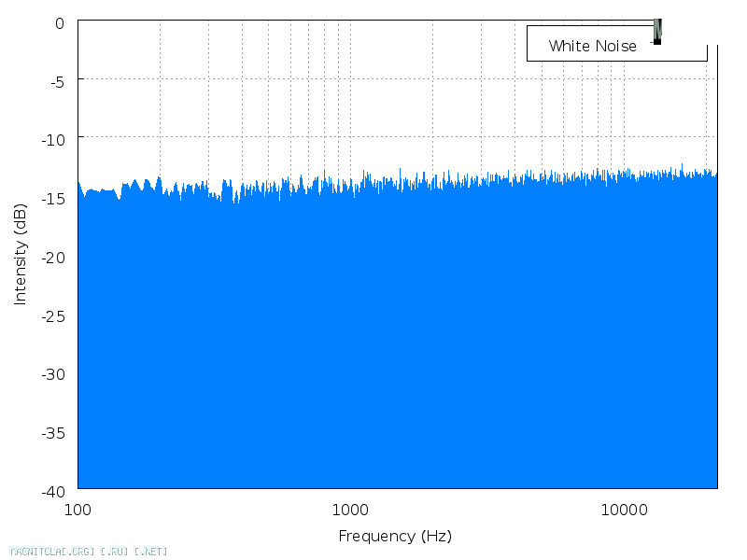Image resolution: width=747 pixels, height=560 pixels.
Task: Click the 0 tick label on the intensity axis
Action: point(60,23)
